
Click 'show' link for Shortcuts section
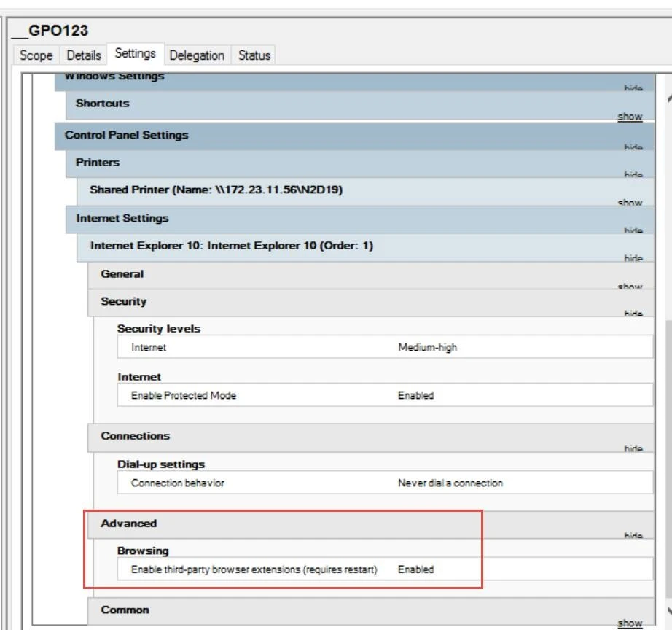click(x=630, y=116)
